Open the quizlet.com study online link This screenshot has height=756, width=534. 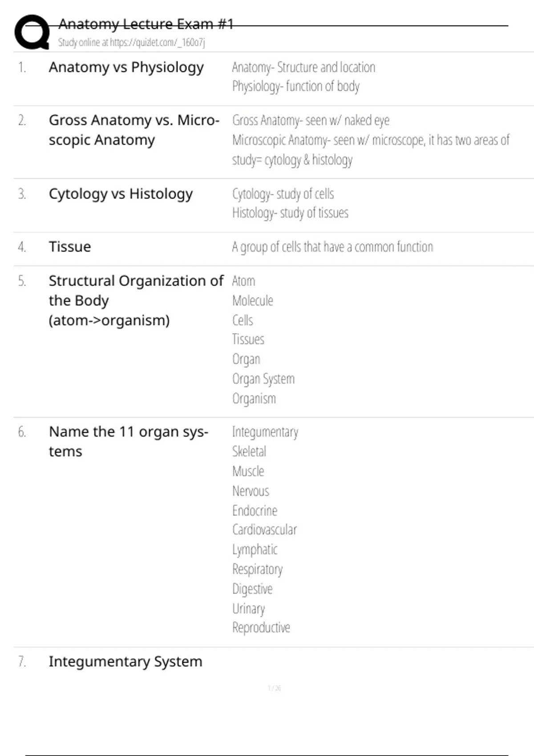click(x=131, y=43)
